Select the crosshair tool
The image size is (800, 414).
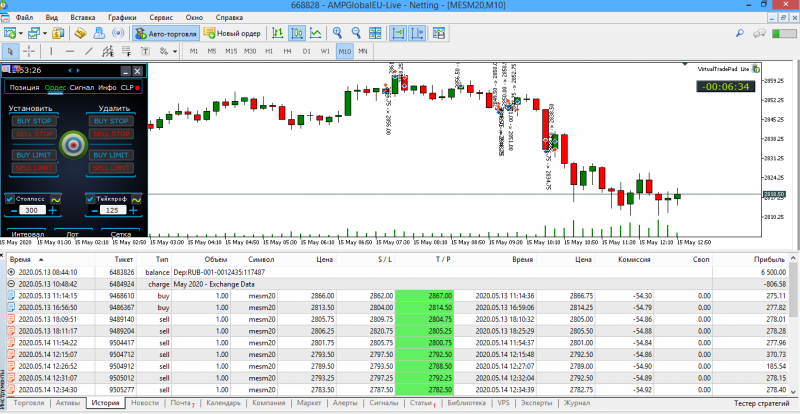(29, 51)
